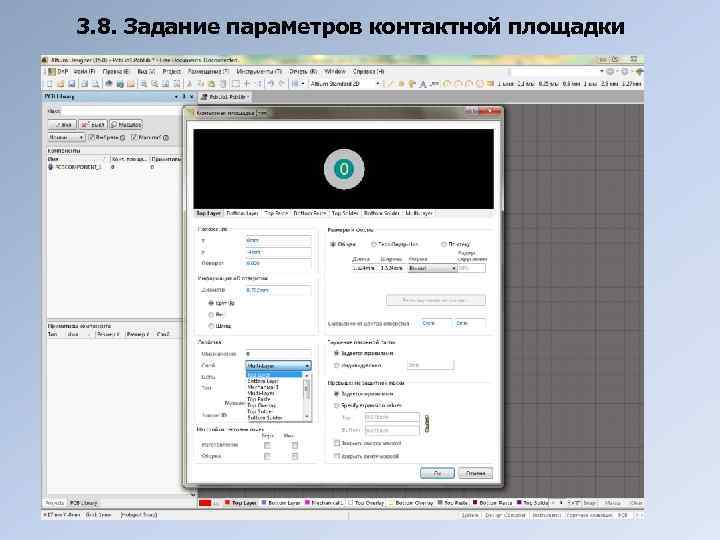Click the Paste clipboard toolbar icon

pyautogui.click(x=212, y=84)
